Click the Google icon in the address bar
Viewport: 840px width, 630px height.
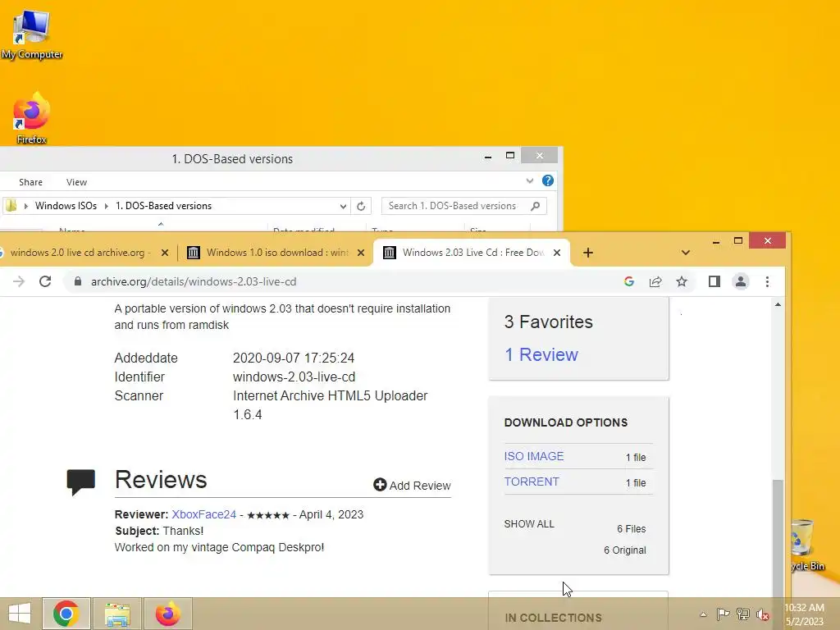[629, 282]
